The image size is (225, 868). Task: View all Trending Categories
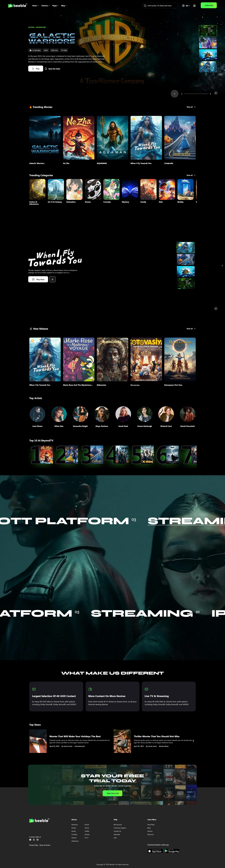[191, 175]
